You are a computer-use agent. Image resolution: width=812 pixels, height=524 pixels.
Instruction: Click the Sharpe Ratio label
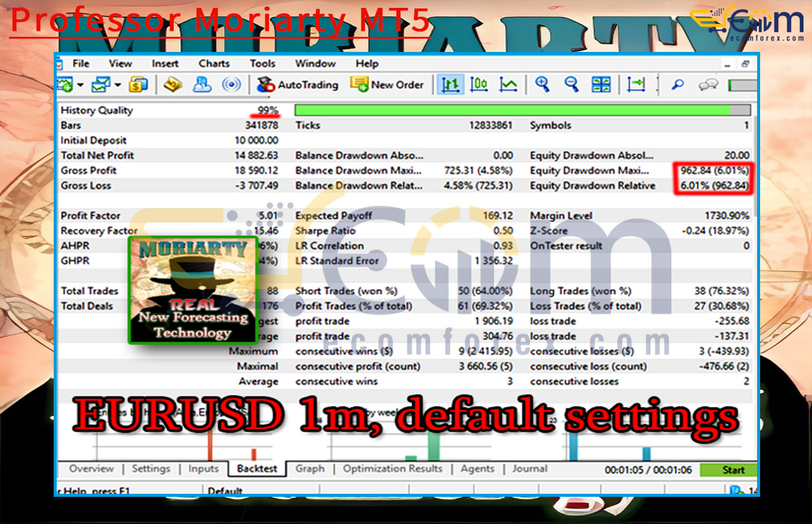325,231
